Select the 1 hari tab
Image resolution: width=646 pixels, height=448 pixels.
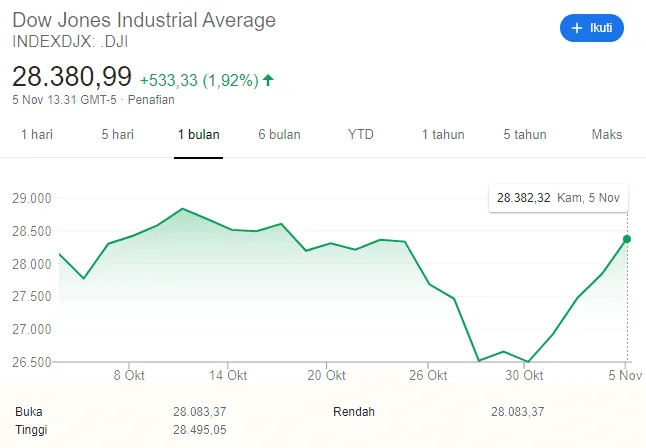point(37,135)
